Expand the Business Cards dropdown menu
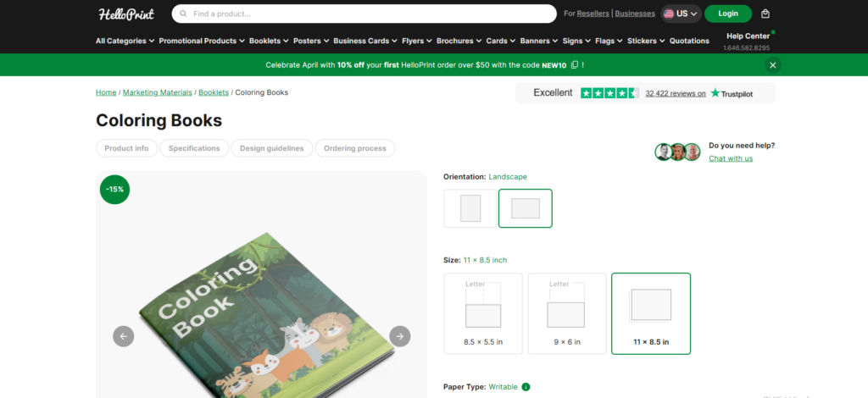Viewport: 868px width, 398px height. [x=364, y=41]
